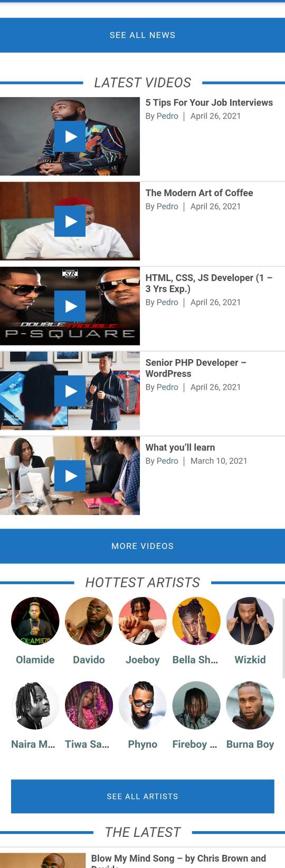The image size is (285, 868).
Task: Play the 5 Tips For Your Job Interviews video
Action: pos(70,136)
